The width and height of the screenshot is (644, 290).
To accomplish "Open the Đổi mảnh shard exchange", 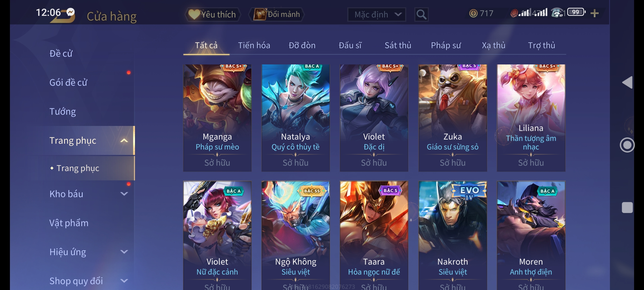I will click(x=277, y=14).
